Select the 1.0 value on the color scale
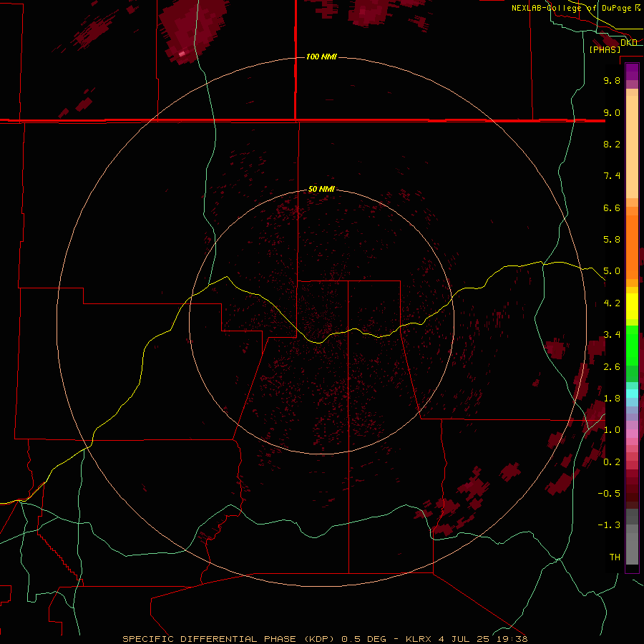This screenshot has height=644, width=644. [612, 430]
